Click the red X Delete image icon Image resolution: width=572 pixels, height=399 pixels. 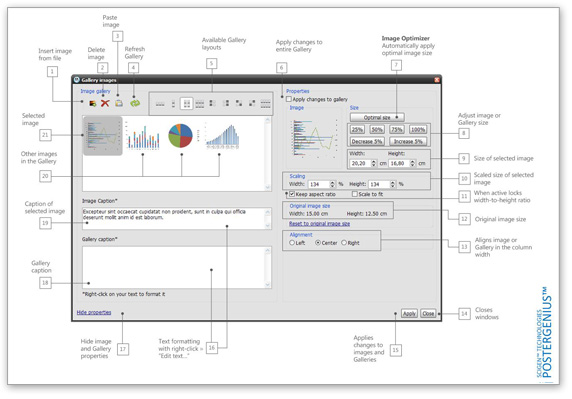tap(105, 103)
